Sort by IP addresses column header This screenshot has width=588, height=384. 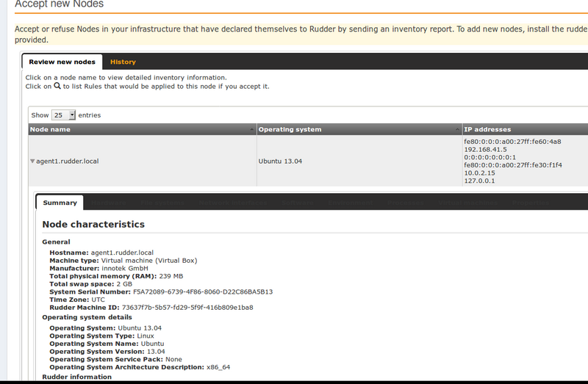pyautogui.click(x=525, y=129)
